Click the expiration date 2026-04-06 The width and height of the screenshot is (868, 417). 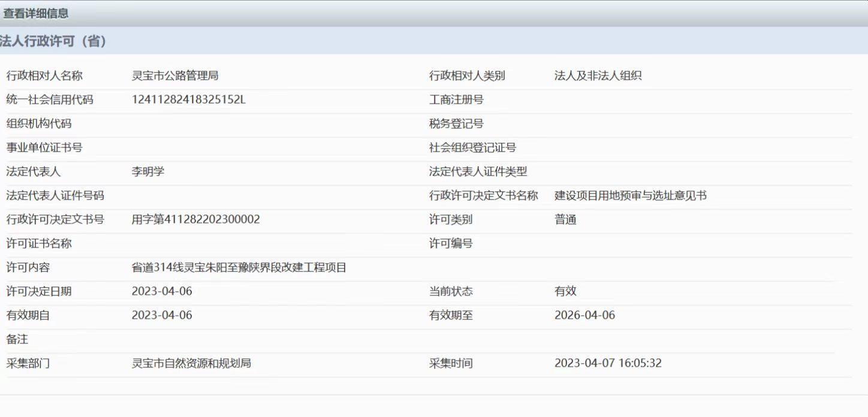[x=584, y=315]
